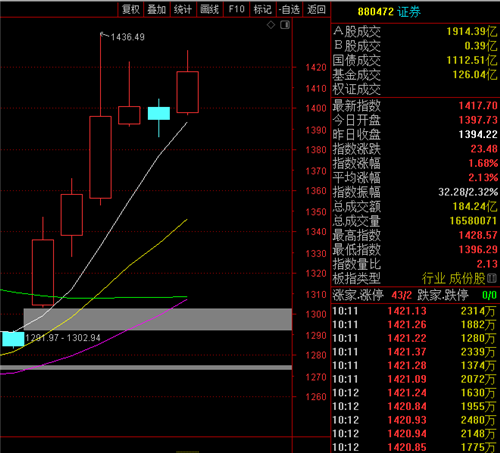Select the 1436.49 high price label
Image resolution: width=500 pixels, height=453 pixels.
128,37
